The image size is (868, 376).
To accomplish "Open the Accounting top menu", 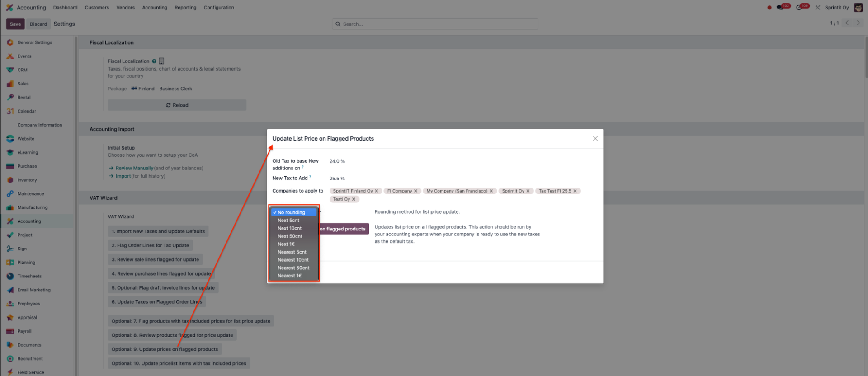I will coord(155,8).
